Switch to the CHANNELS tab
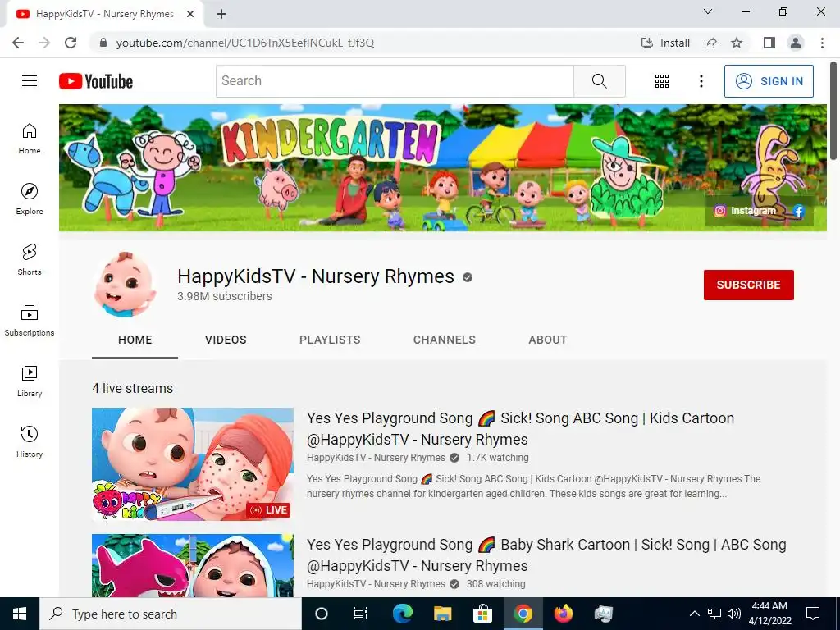 click(x=444, y=340)
